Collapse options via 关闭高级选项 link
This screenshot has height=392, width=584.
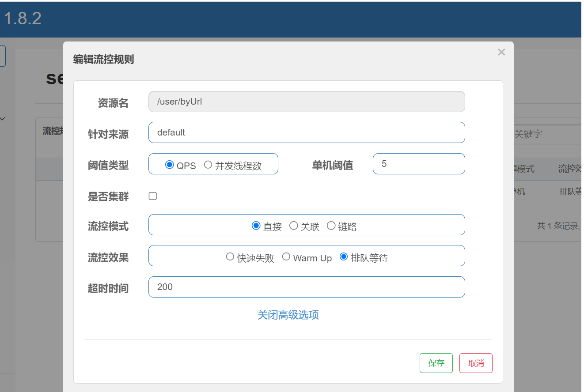[288, 315]
